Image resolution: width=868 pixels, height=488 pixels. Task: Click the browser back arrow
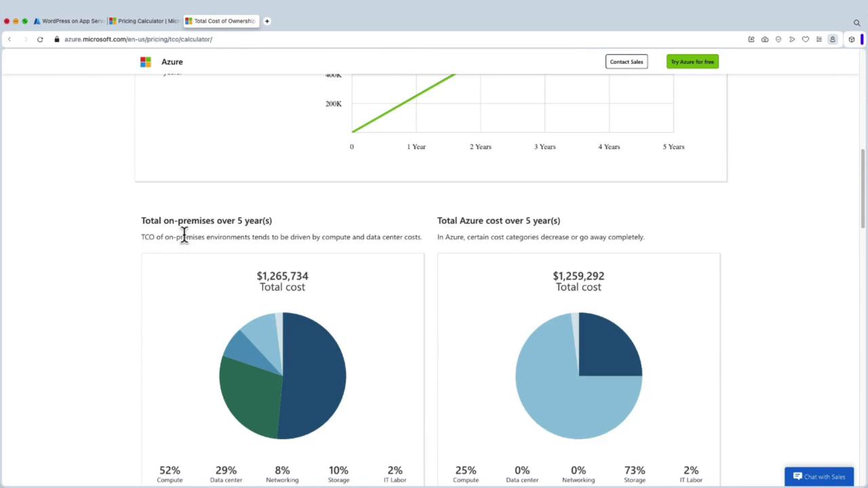click(9, 39)
